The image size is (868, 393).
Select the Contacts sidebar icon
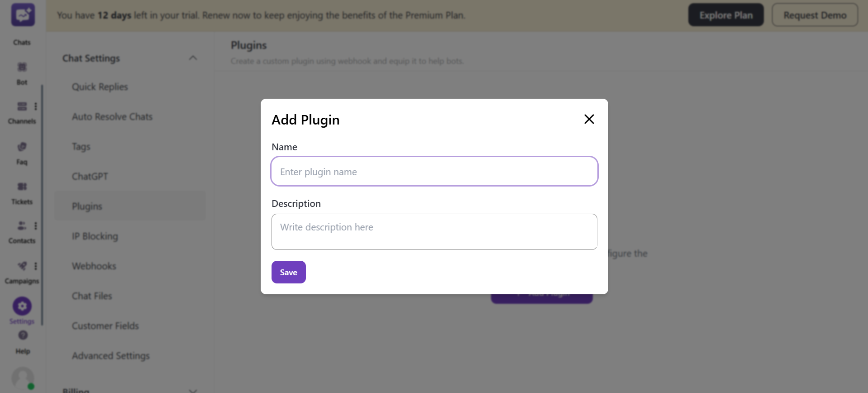(x=21, y=225)
